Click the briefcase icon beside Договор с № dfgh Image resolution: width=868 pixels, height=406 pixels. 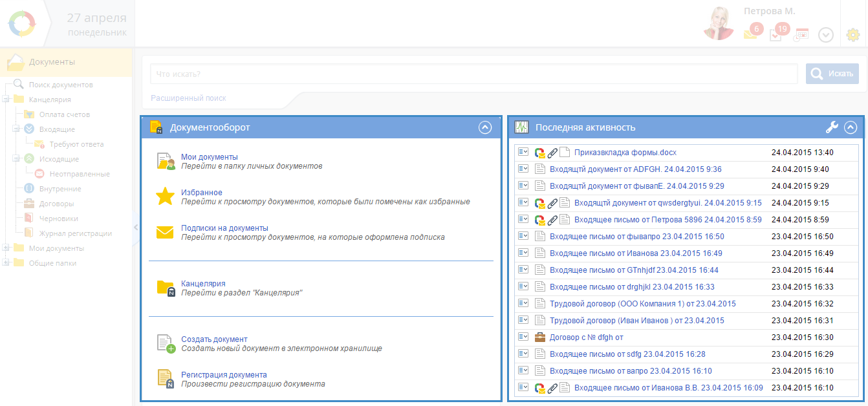(x=540, y=337)
